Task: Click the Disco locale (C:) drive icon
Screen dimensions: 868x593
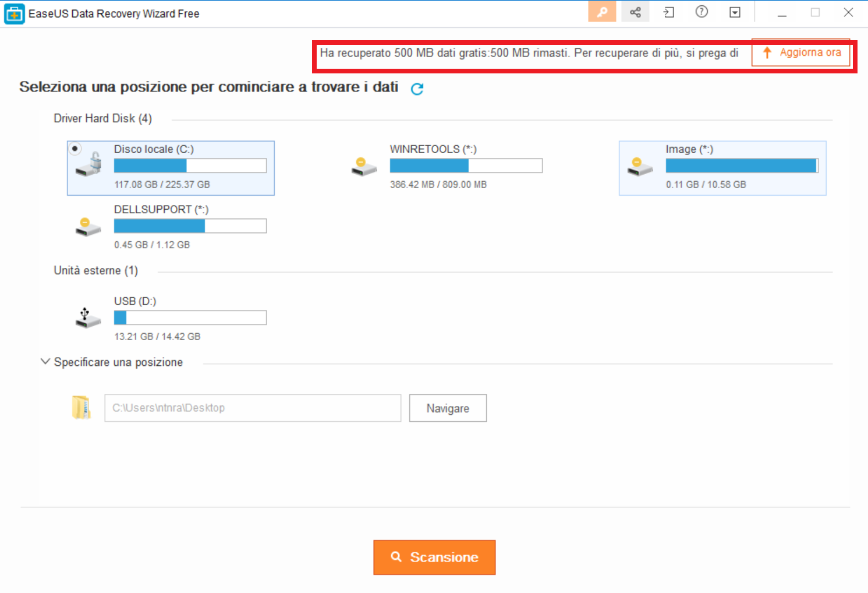Action: [x=89, y=164]
